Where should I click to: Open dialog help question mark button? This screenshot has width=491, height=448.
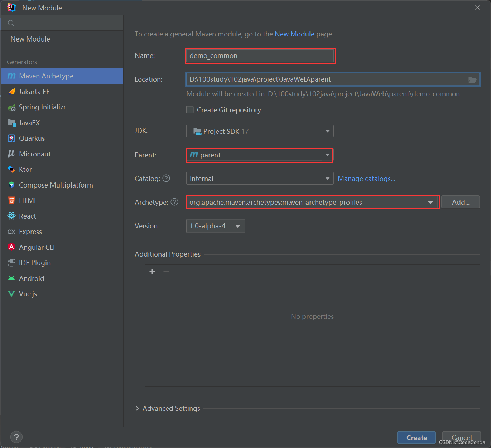click(16, 437)
